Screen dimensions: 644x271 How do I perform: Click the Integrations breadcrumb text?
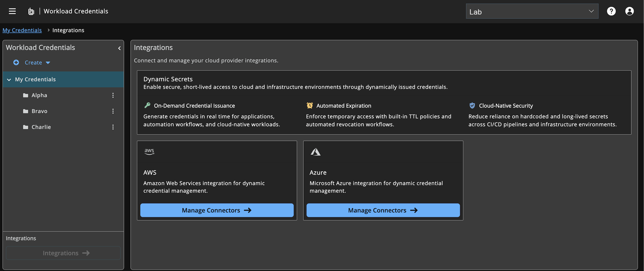[68, 30]
